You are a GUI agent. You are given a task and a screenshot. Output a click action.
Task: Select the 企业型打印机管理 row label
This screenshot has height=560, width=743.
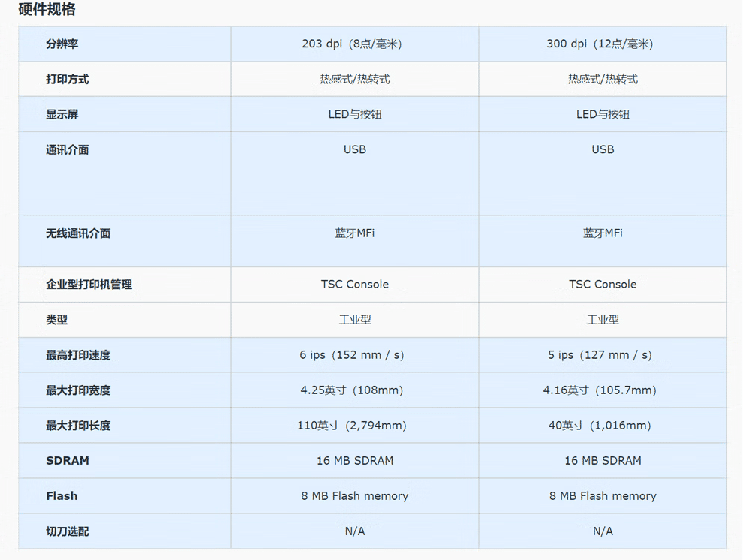(x=89, y=285)
